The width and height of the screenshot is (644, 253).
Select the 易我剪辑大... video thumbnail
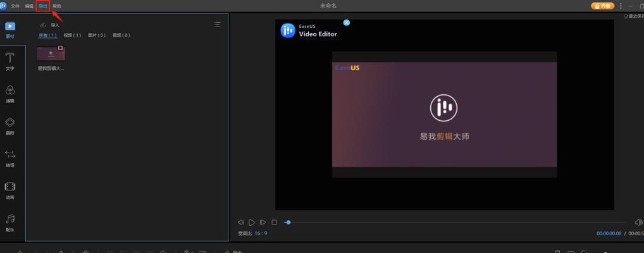(51, 53)
